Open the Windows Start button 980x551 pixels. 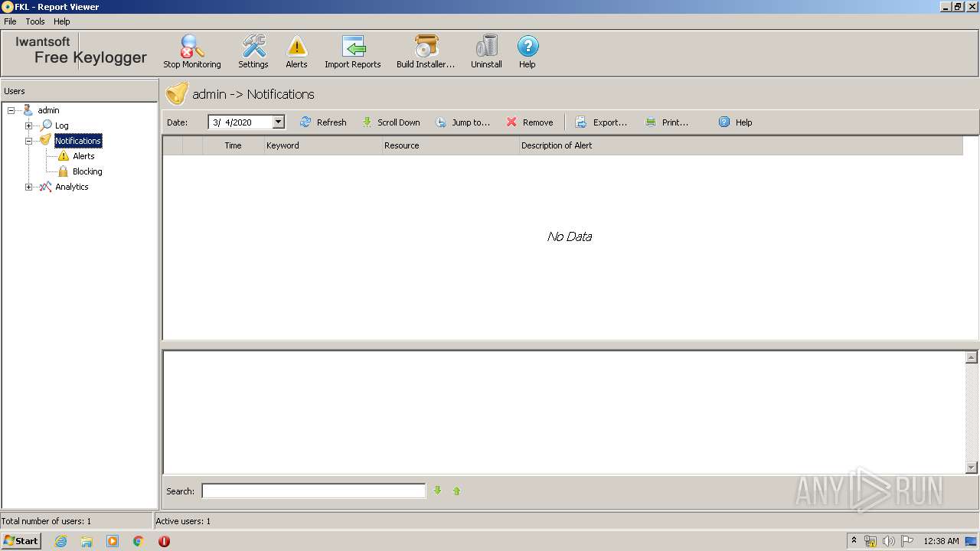point(21,541)
